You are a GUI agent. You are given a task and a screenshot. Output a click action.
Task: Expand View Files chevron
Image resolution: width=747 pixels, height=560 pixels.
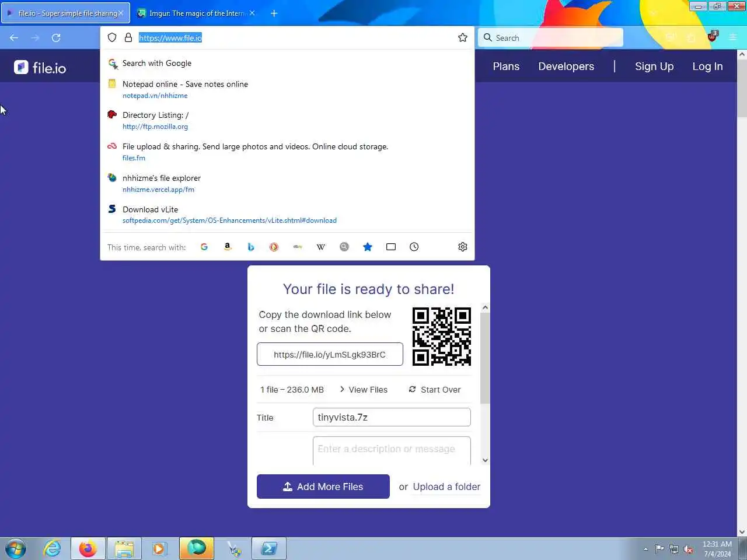pyautogui.click(x=342, y=389)
